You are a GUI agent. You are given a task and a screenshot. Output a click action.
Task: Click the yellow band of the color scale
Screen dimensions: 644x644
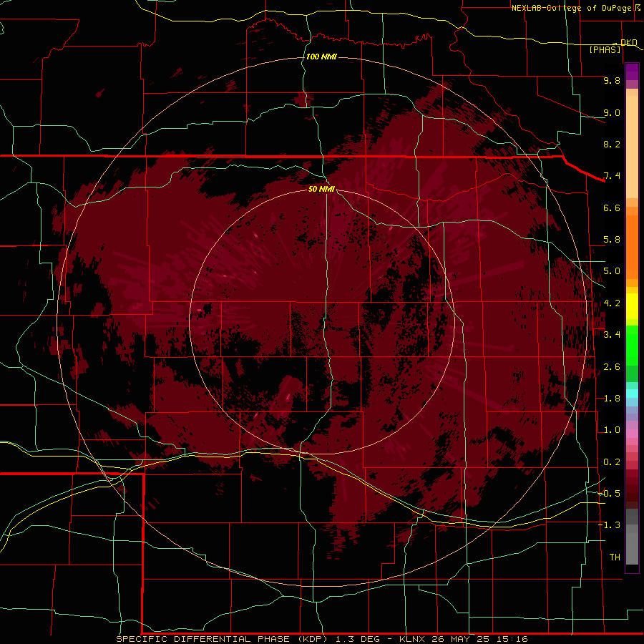tap(632, 306)
